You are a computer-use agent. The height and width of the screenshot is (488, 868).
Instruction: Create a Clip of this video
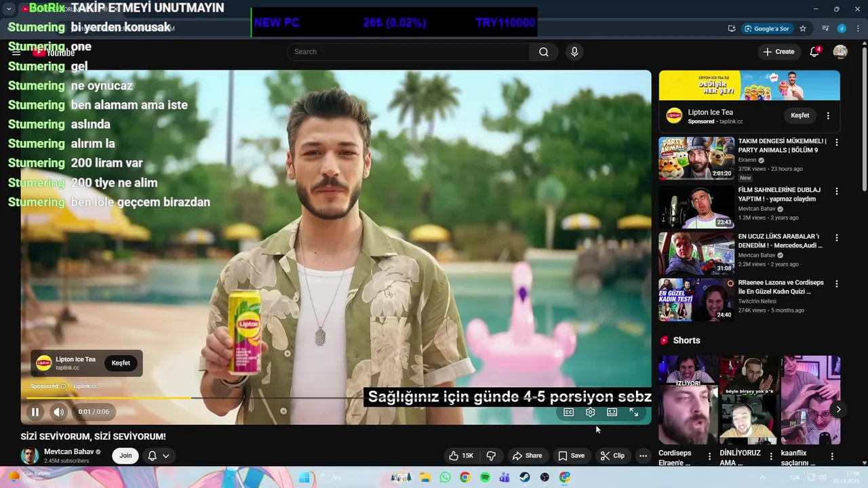612,455
